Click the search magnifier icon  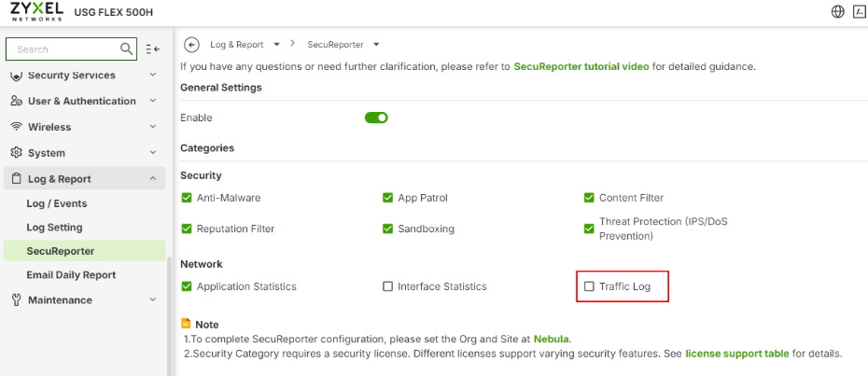[x=127, y=49]
